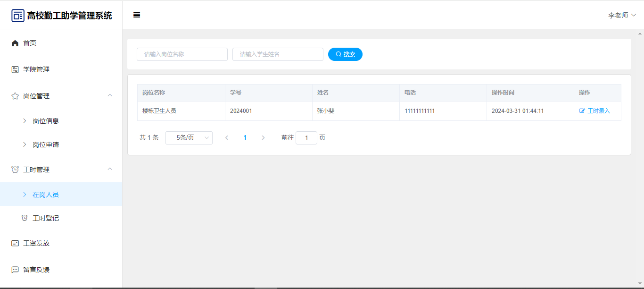
Task: Click the alarm clock icon for 工时管理
Action: [x=15, y=170]
